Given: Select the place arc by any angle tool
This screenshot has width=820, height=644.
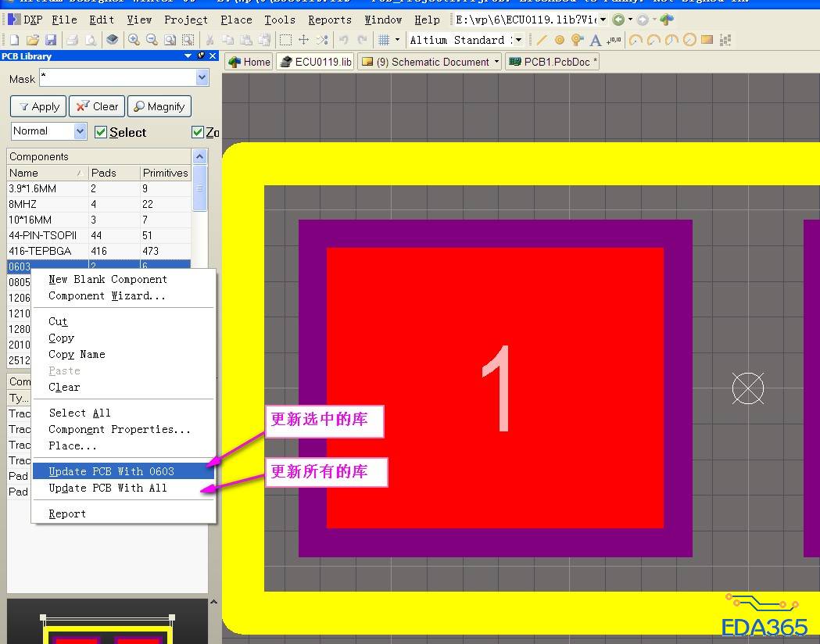Looking at the screenshot, I should click(671, 40).
